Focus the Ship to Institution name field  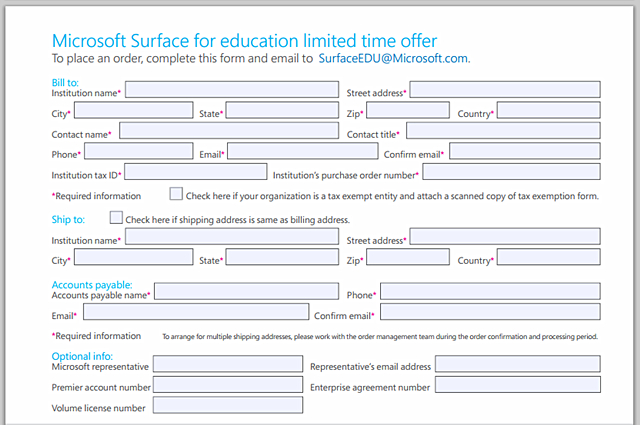coord(231,237)
